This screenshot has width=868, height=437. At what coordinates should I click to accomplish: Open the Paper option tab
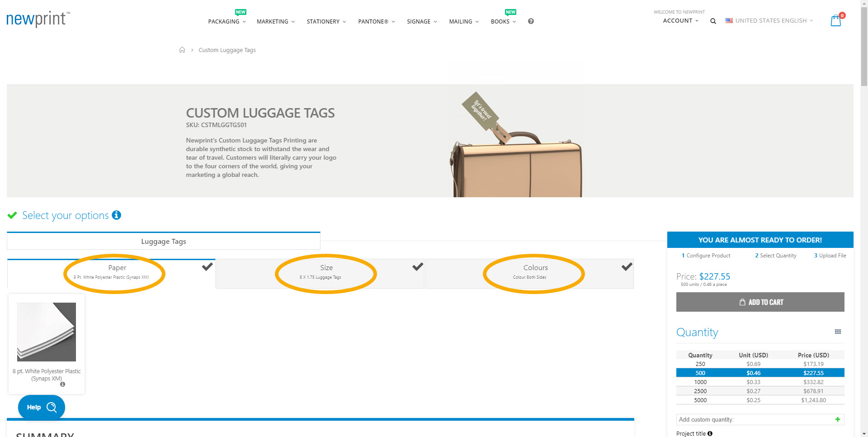(x=112, y=274)
